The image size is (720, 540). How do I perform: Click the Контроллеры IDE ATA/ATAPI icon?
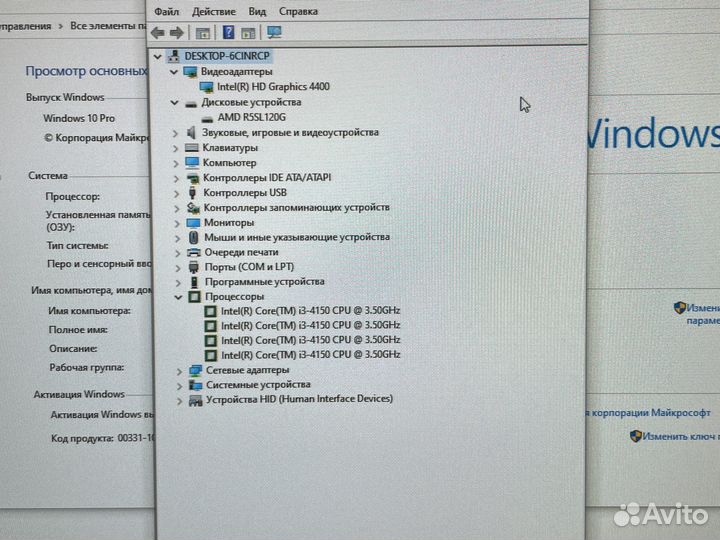[x=193, y=178]
